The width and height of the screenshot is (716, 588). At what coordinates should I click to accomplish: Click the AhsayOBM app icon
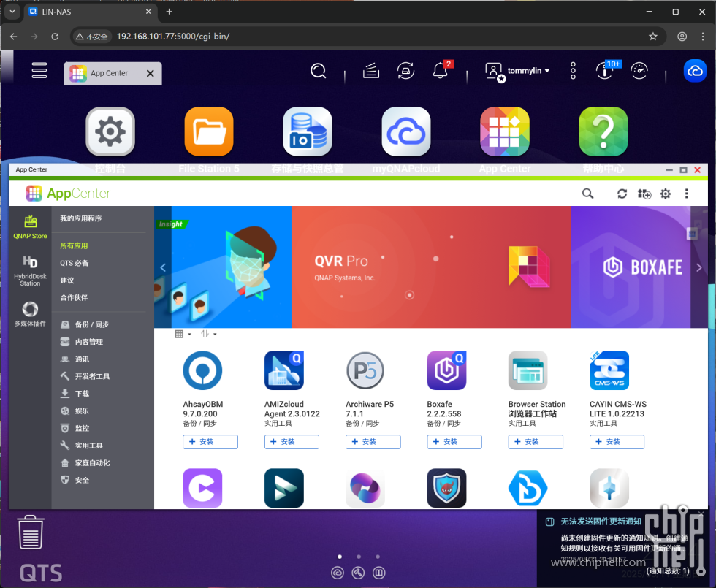[x=202, y=370]
